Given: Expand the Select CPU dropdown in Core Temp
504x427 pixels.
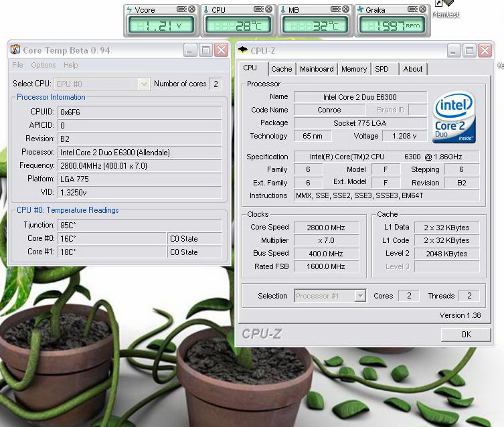Looking at the screenshot, I should point(144,84).
